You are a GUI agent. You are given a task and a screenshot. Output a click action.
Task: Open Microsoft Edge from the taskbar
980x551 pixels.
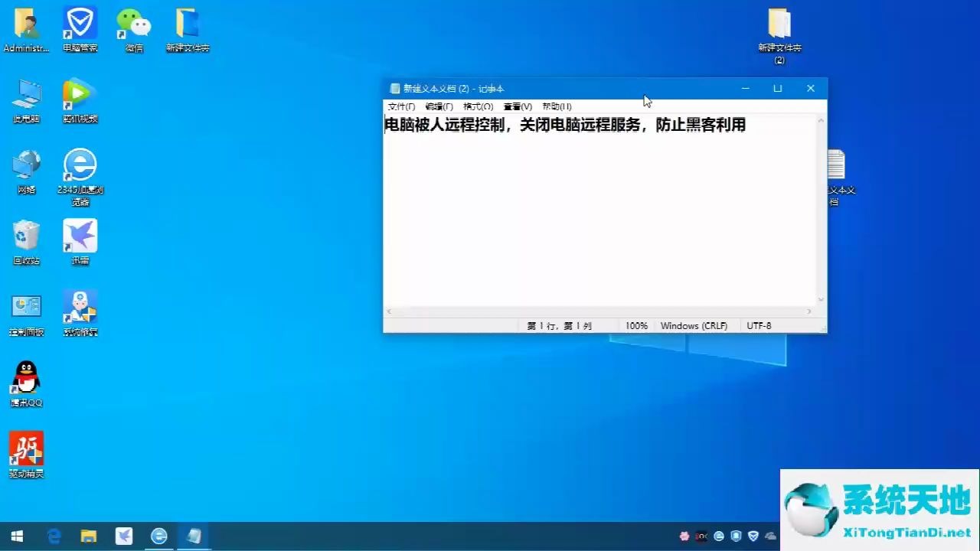point(53,536)
